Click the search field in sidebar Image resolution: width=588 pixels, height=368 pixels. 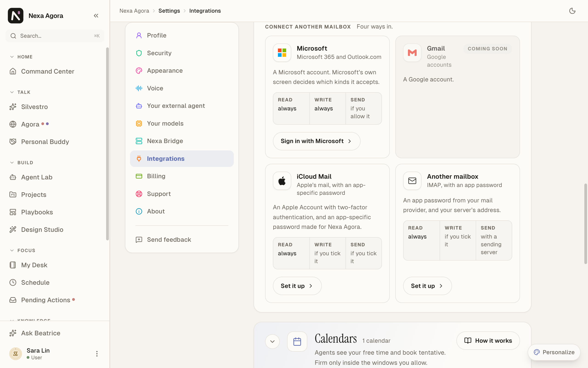[x=55, y=36]
